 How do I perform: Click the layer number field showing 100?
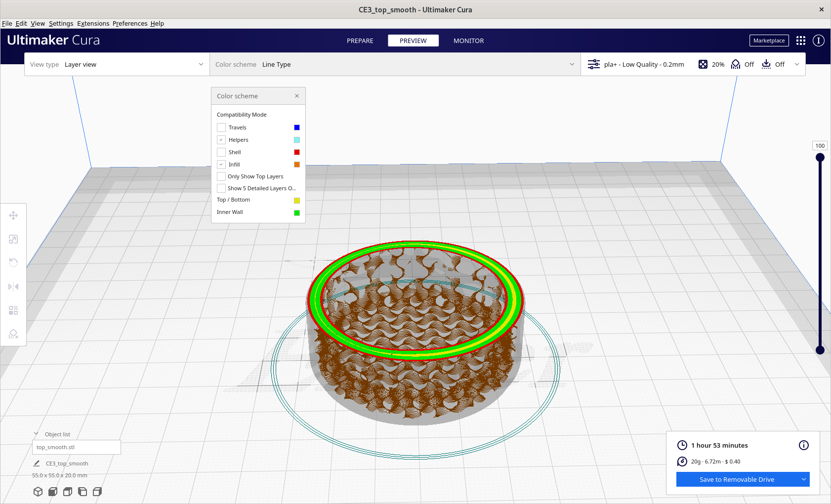pos(820,146)
